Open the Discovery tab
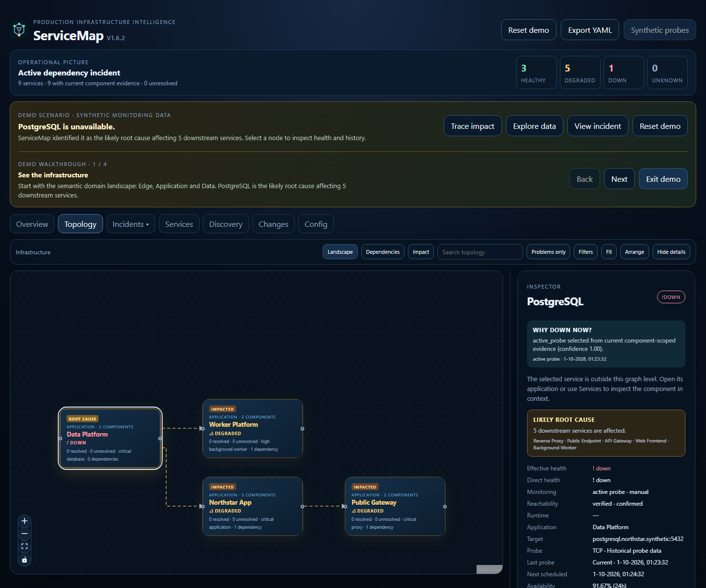 [226, 224]
